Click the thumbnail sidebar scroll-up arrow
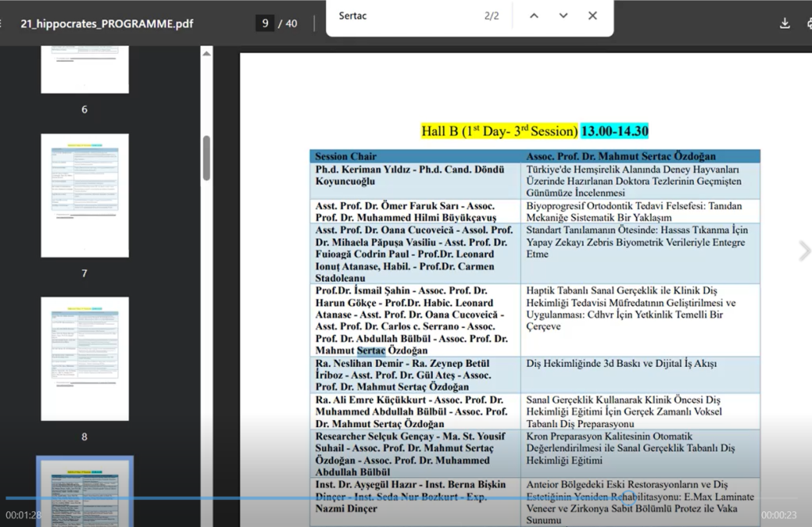The width and height of the screenshot is (812, 527). pos(206,54)
